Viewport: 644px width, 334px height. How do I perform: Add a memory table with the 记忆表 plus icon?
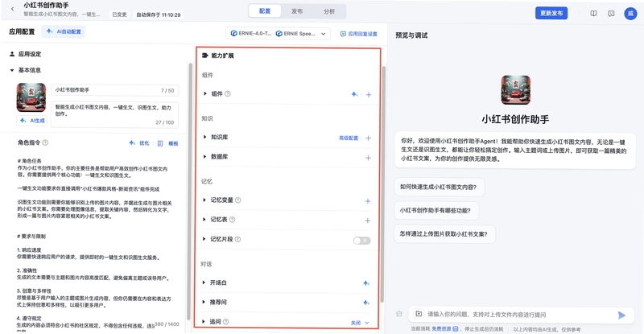[368, 221]
